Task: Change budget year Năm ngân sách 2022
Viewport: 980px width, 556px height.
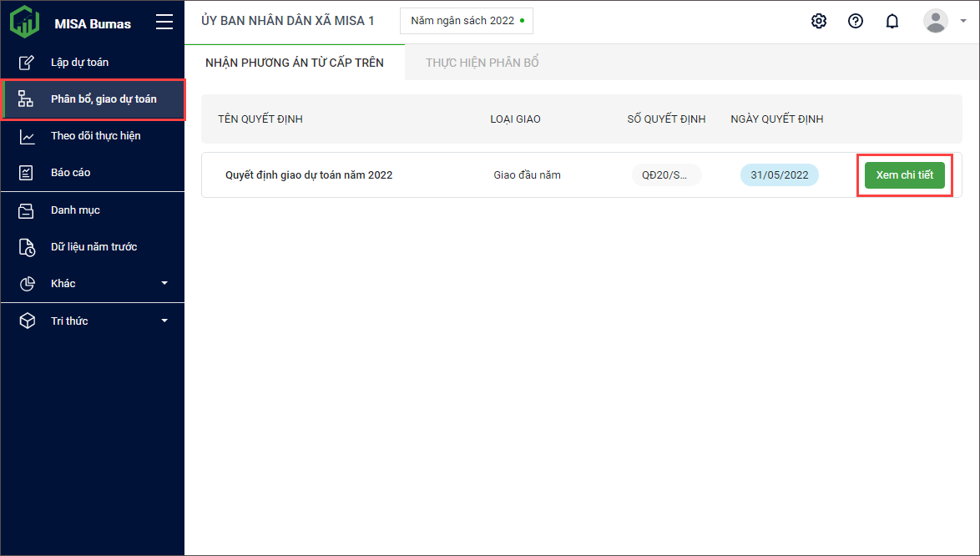Action: pos(466,21)
